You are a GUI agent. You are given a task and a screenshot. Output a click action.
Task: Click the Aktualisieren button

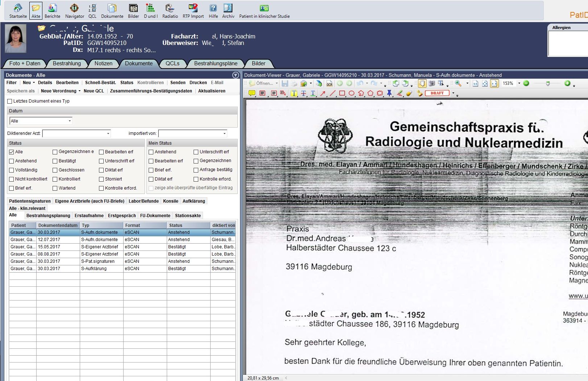point(212,91)
